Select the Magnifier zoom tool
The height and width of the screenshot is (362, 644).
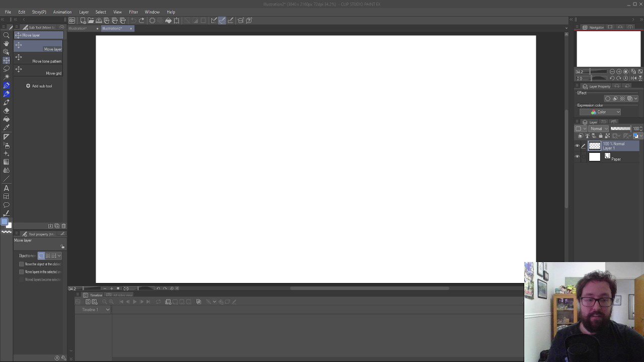tap(7, 35)
